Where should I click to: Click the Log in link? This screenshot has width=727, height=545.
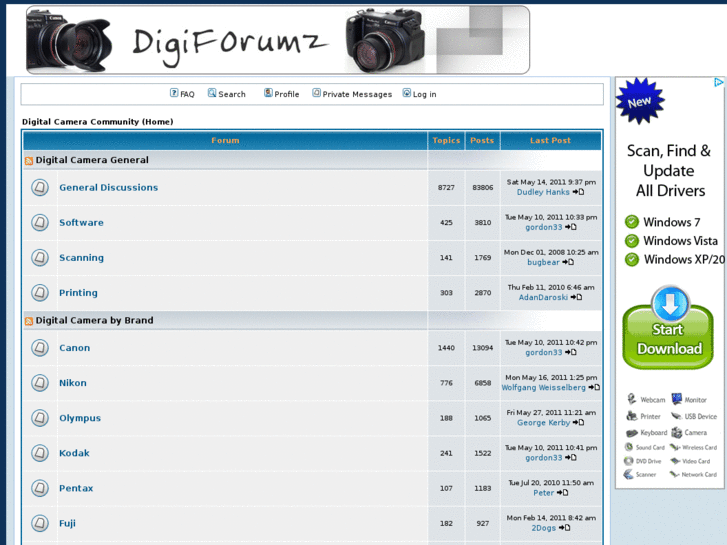(x=424, y=94)
